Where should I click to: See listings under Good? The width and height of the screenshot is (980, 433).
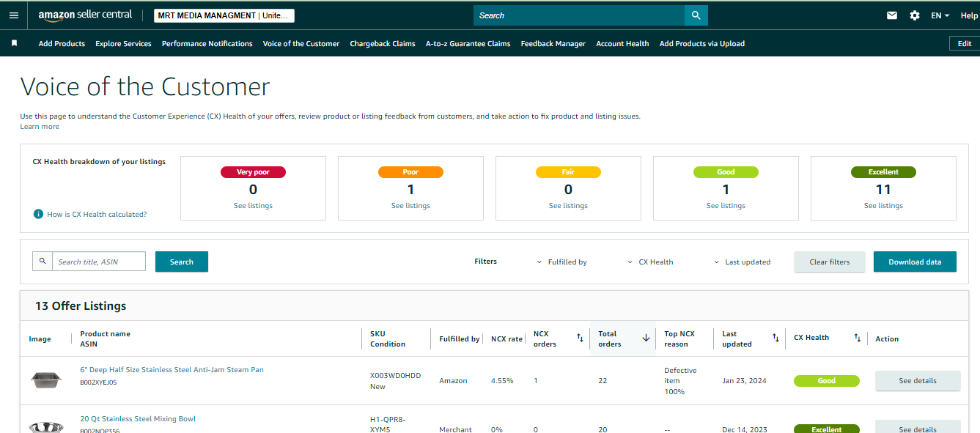click(726, 206)
